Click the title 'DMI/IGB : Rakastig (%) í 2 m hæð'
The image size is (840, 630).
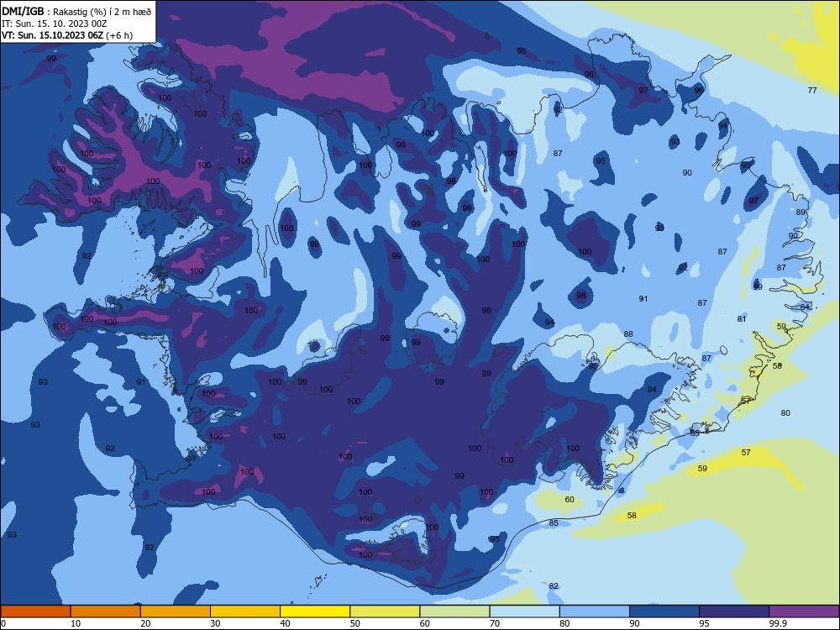[x=76, y=11]
